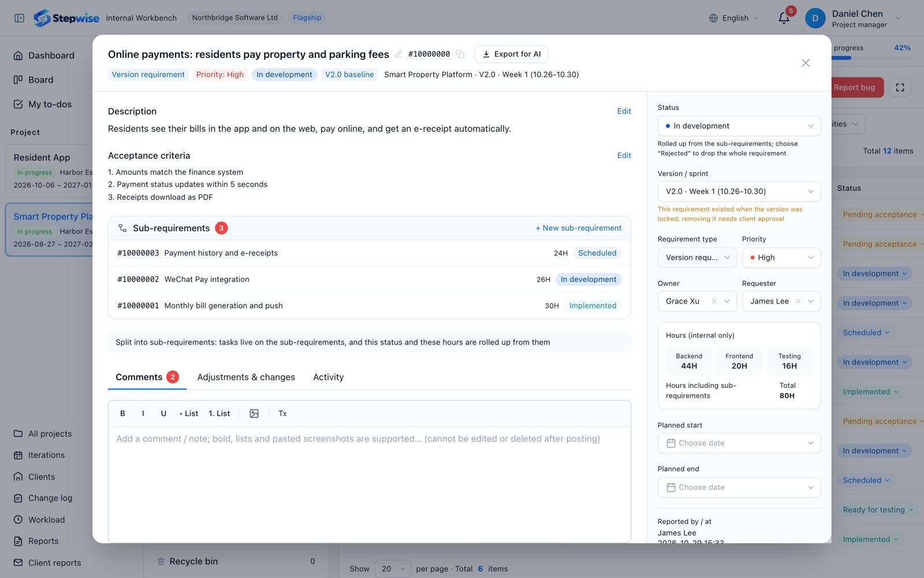Toggle bold formatting in comment
The width and height of the screenshot is (924, 578).
tap(122, 413)
